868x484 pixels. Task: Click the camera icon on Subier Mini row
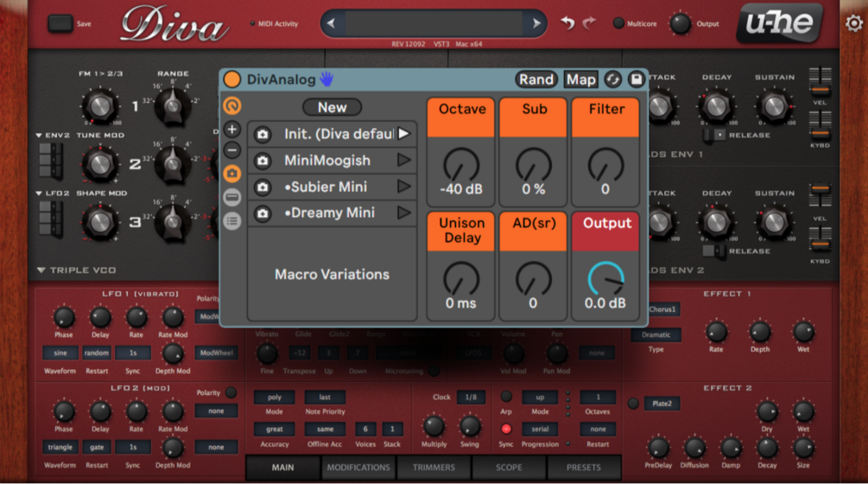[x=263, y=188]
